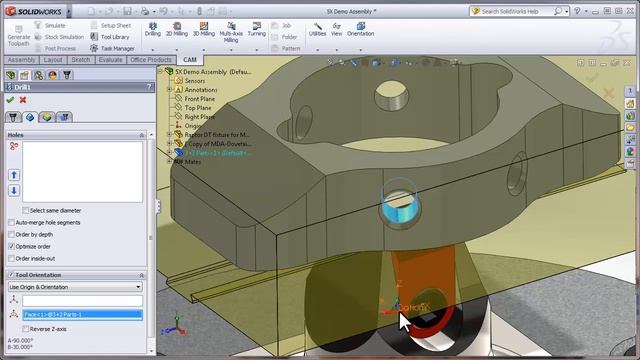Open the Turning operations tool
The height and width of the screenshot is (360, 640).
(x=257, y=30)
